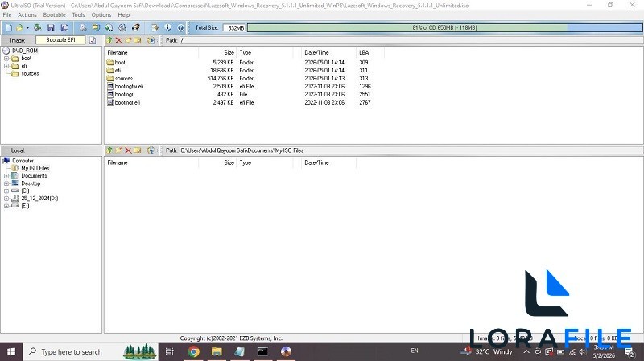
Task: Open the Actions menu
Action: (27, 14)
